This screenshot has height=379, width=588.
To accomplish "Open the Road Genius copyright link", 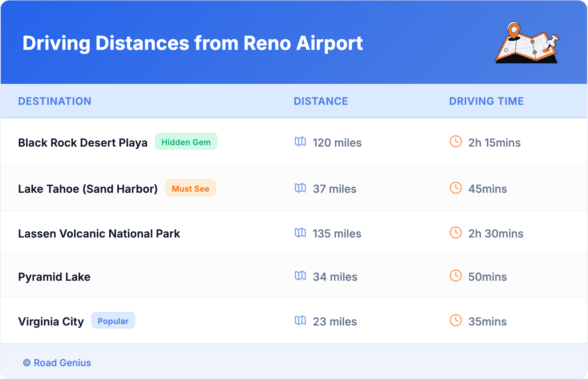I will tap(57, 363).
